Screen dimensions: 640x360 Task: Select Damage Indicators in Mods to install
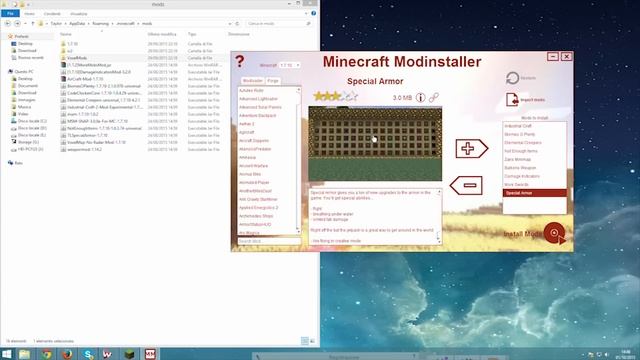(x=522, y=176)
